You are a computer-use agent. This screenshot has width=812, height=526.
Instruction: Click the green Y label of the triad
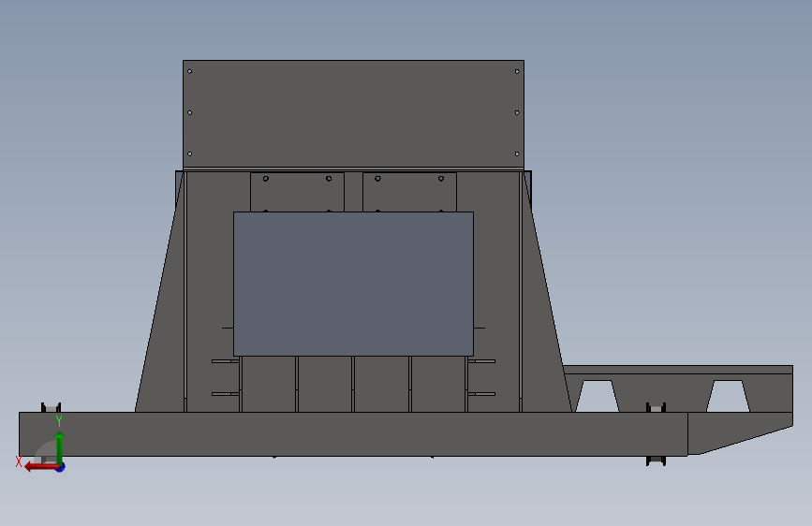point(59,421)
